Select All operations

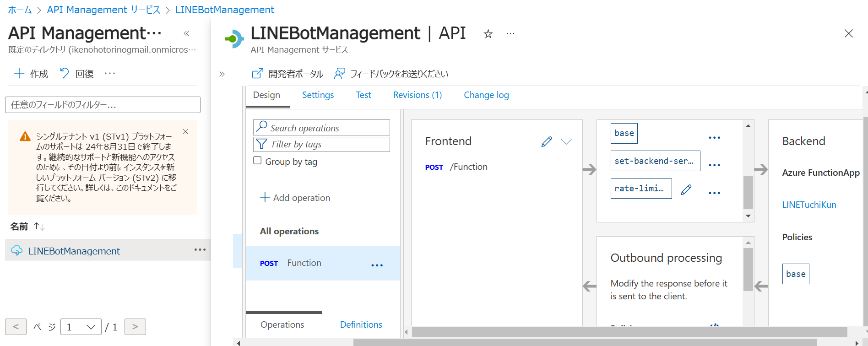point(289,231)
